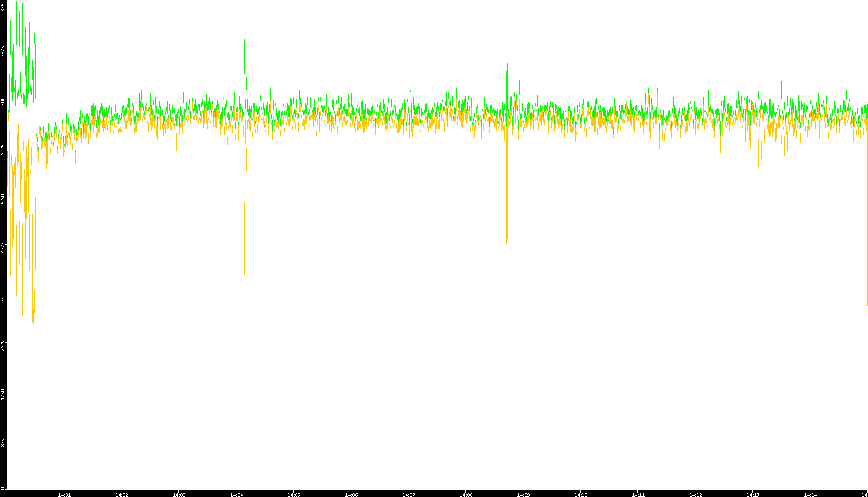Select the 14:06 time axis label
The image size is (868, 497).
(x=351, y=495)
